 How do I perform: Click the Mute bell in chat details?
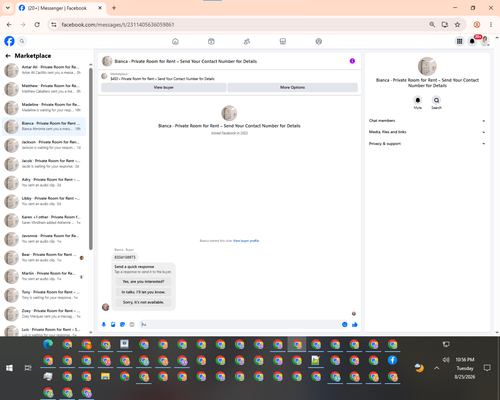[x=418, y=100]
